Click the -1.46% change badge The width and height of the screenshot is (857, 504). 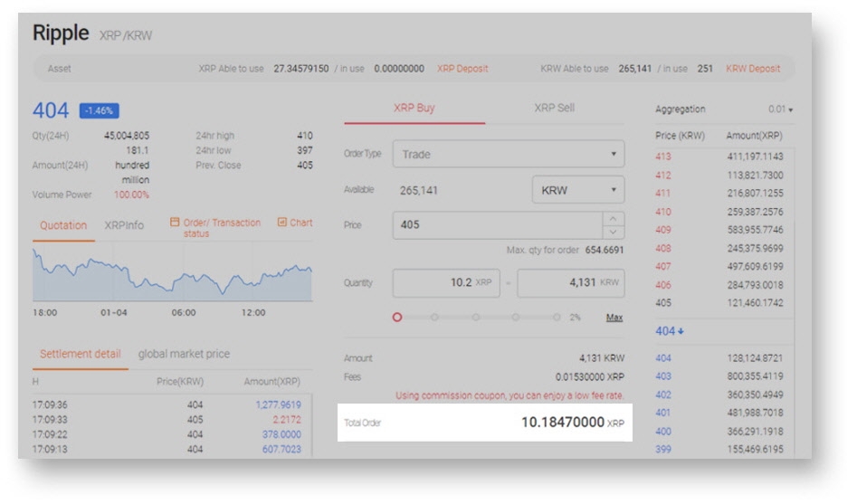pos(99,110)
